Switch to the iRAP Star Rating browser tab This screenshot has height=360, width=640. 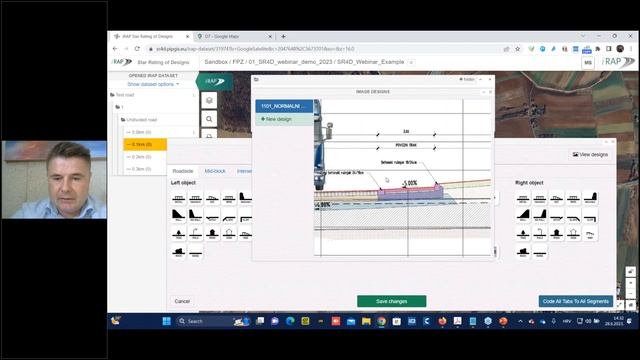(x=151, y=36)
